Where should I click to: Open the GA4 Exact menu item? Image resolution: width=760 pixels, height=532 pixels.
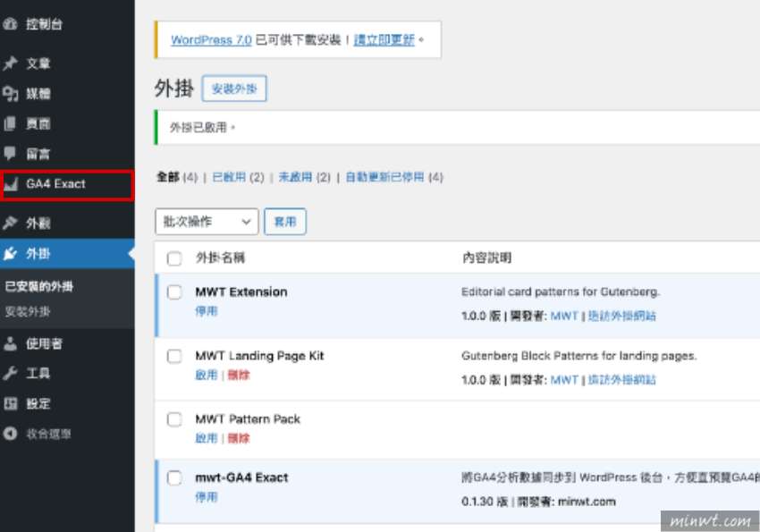coord(55,184)
